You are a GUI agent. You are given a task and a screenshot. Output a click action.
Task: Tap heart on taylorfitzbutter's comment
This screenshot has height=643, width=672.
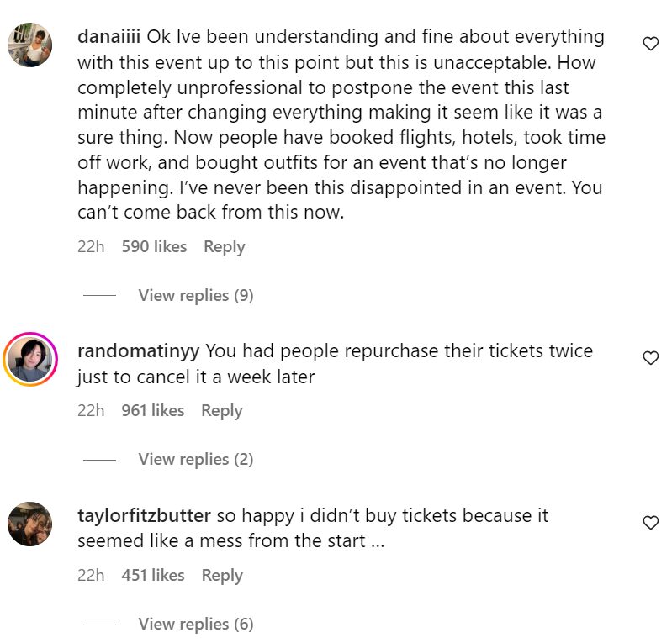click(650, 523)
